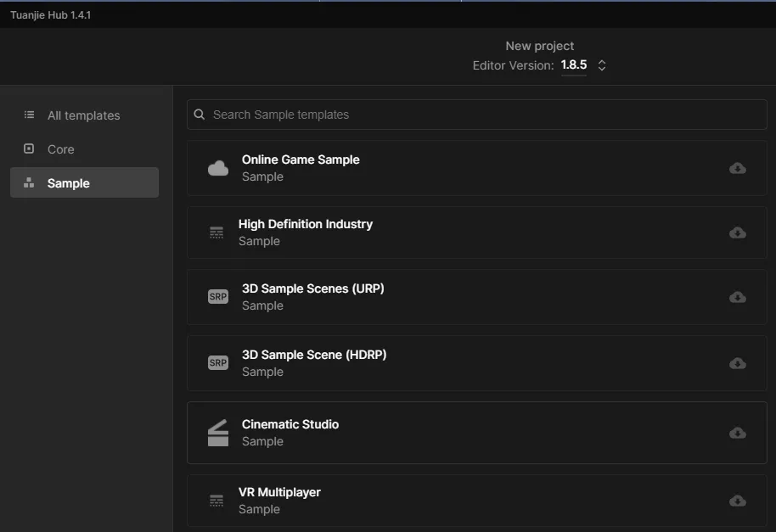
Task: Switch to All templates category
Action: point(83,115)
